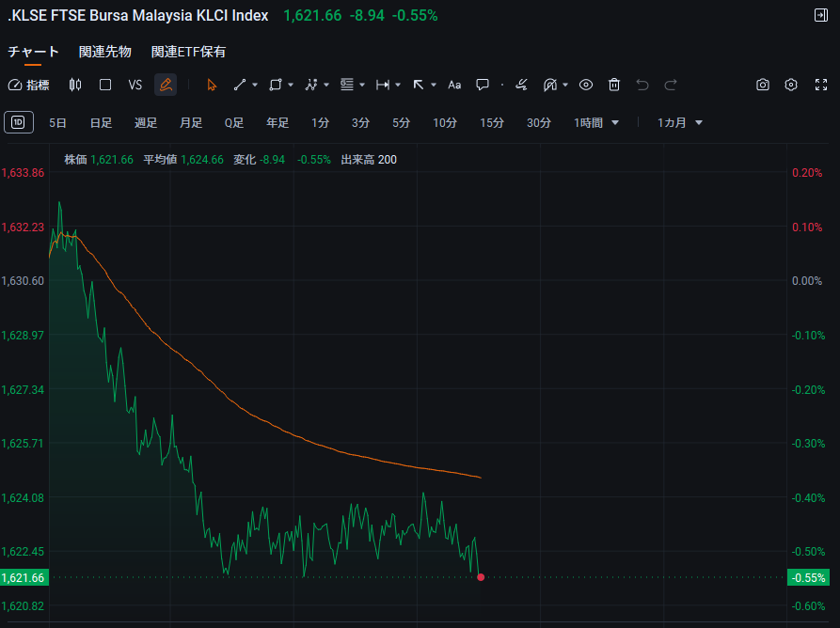Toggle drawings visibility with eye icon
Screen dimensions: 840x628
click(586, 85)
